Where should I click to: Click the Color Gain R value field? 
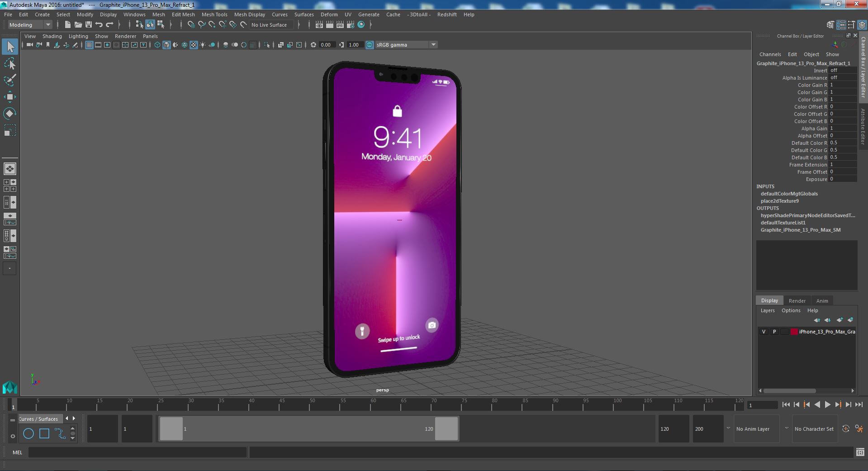click(843, 85)
